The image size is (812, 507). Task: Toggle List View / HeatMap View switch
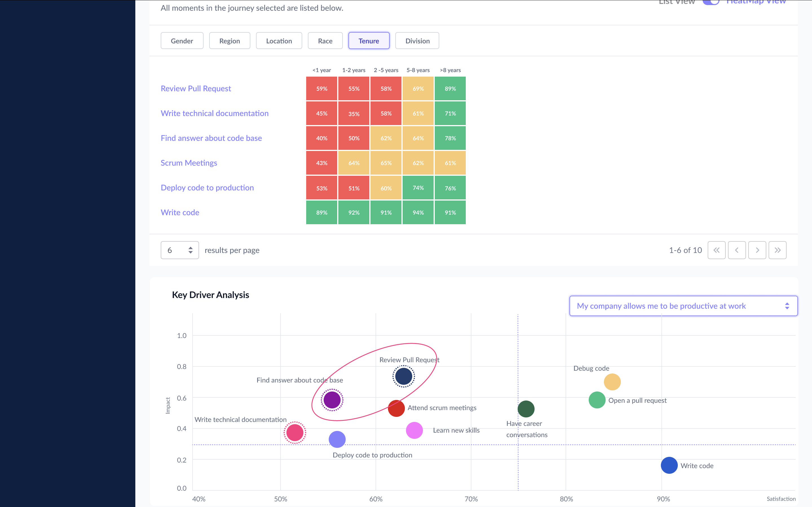711,2
